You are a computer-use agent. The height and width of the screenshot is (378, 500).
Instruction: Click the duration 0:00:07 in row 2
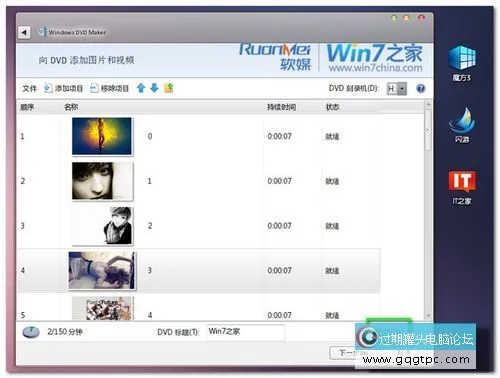point(279,181)
